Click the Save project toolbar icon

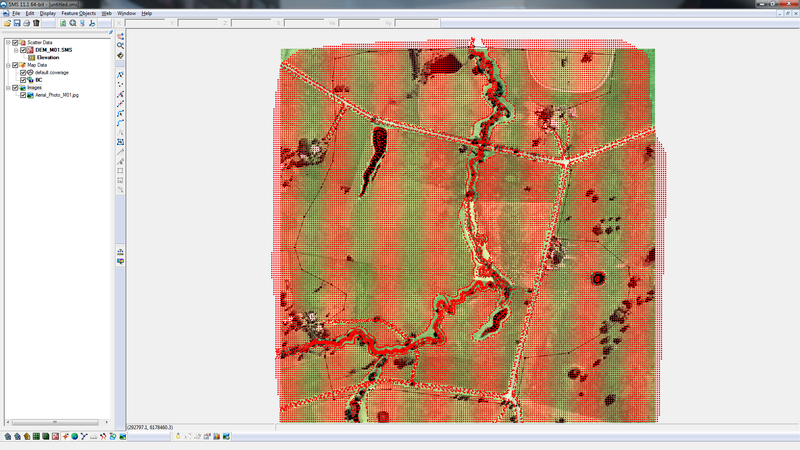[16, 22]
